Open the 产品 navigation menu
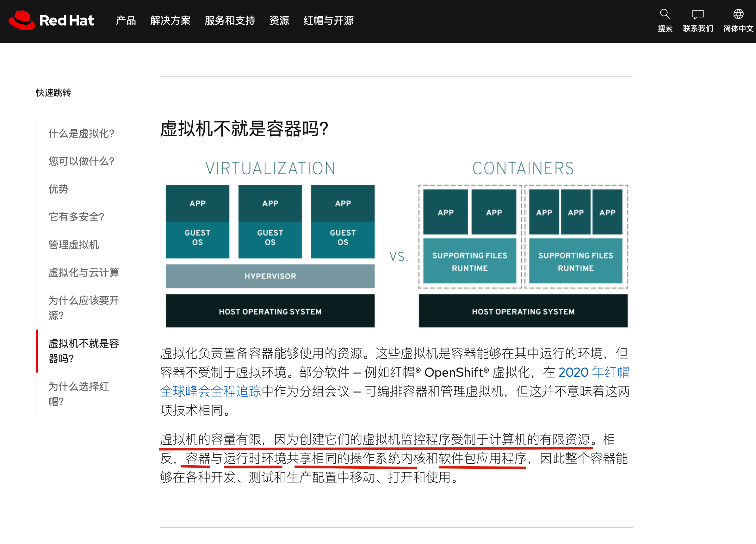The width and height of the screenshot is (756, 544). click(x=126, y=21)
